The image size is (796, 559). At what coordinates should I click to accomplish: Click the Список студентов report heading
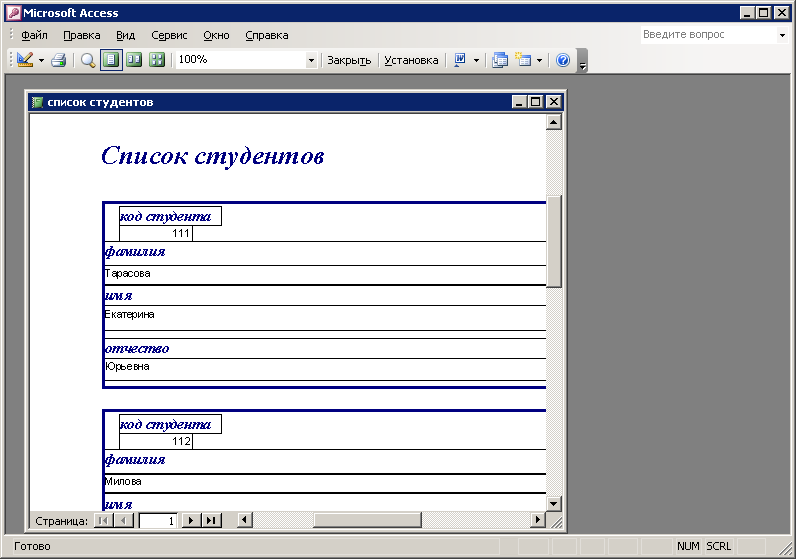click(x=213, y=156)
